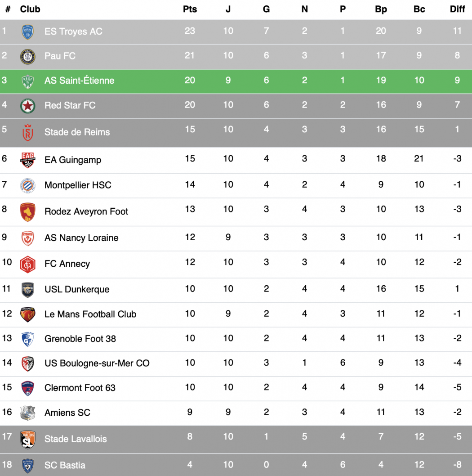Select the Grenoble Foot 38 team name
The height and width of the screenshot is (476, 472).
click(x=80, y=339)
